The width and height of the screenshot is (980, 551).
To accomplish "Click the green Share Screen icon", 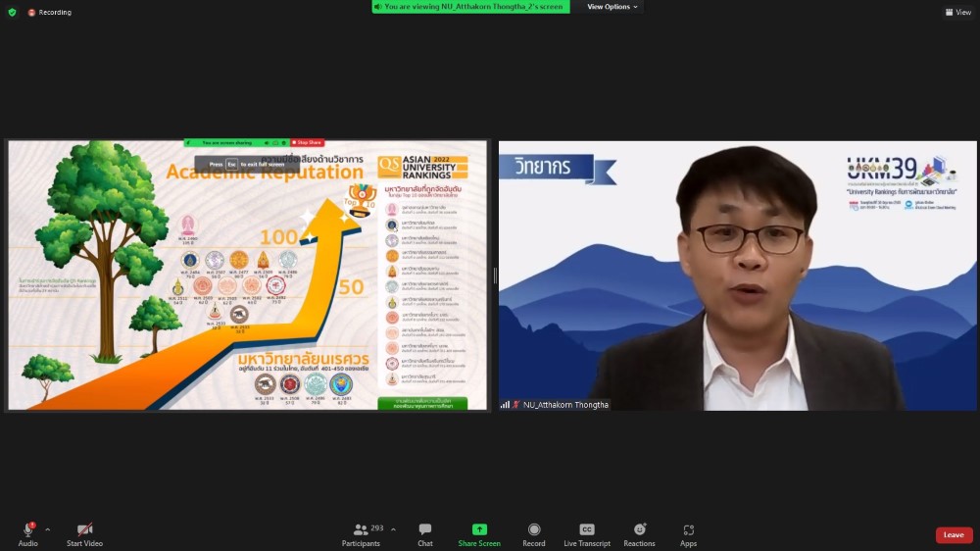I will point(479,529).
